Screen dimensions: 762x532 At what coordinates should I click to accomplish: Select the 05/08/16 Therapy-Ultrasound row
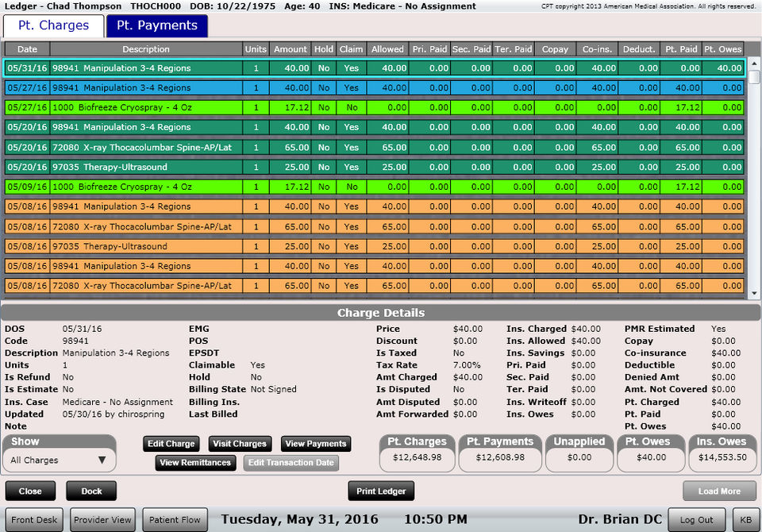tap(374, 247)
